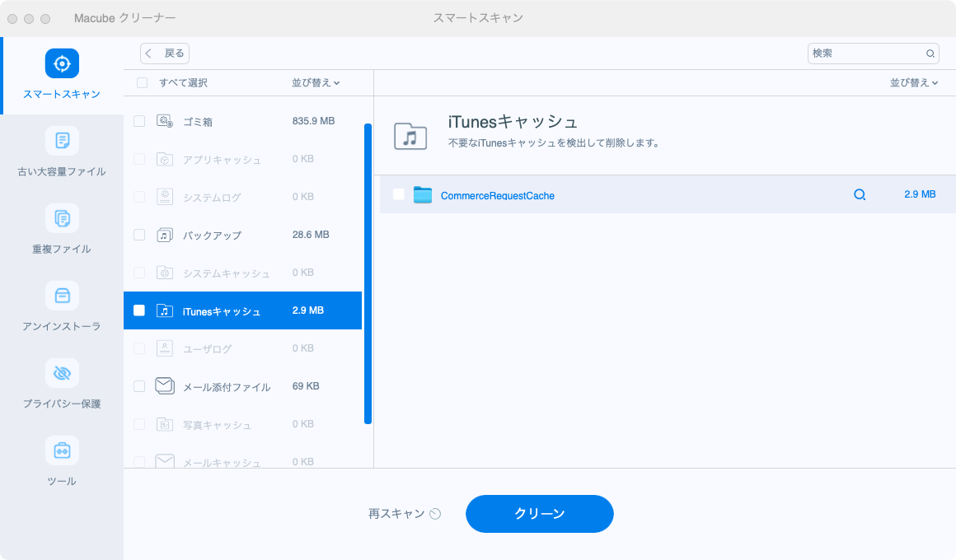Select the 写真キャッシュ row label
This screenshot has height=560, width=956.
pyautogui.click(x=217, y=425)
